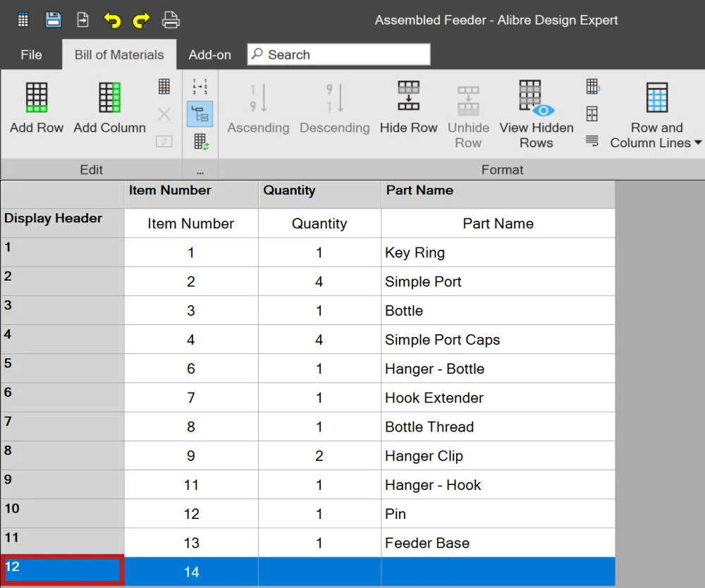705x588 pixels.
Task: Click the fit column width icon
Action: coord(592,114)
